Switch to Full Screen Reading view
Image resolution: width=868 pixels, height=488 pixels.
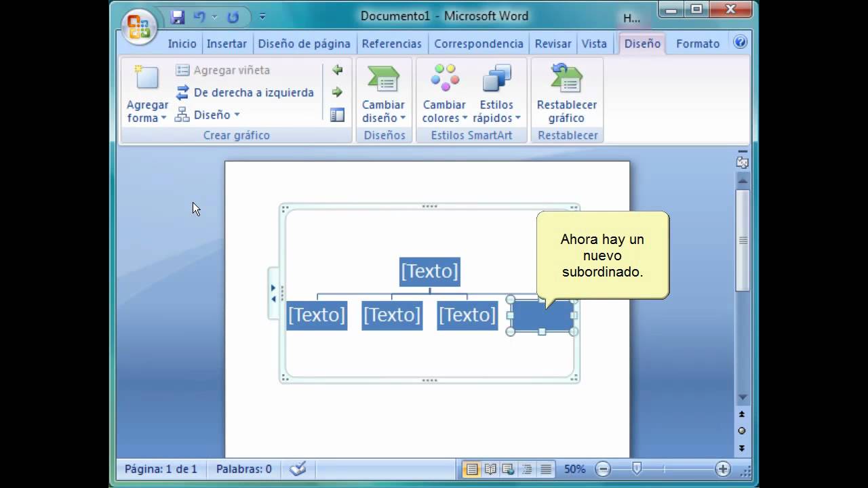(x=490, y=468)
